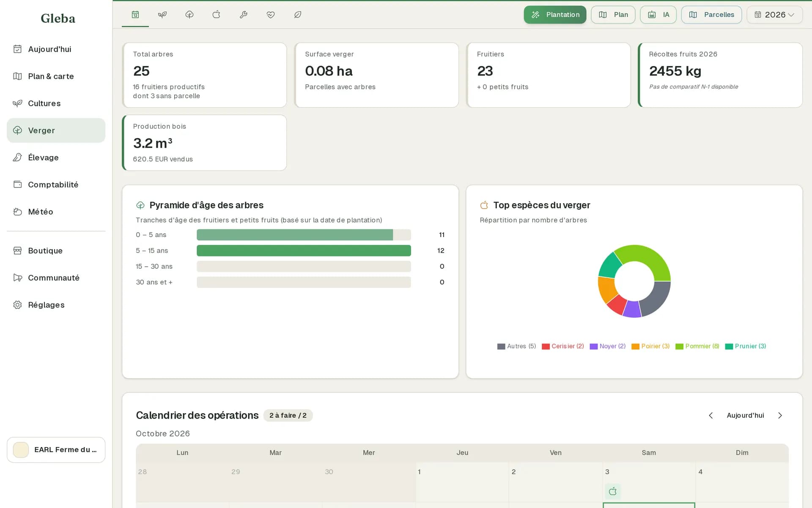The height and width of the screenshot is (508, 812).
Task: Go to Aujourd'hui in sidebar
Action: (56, 49)
